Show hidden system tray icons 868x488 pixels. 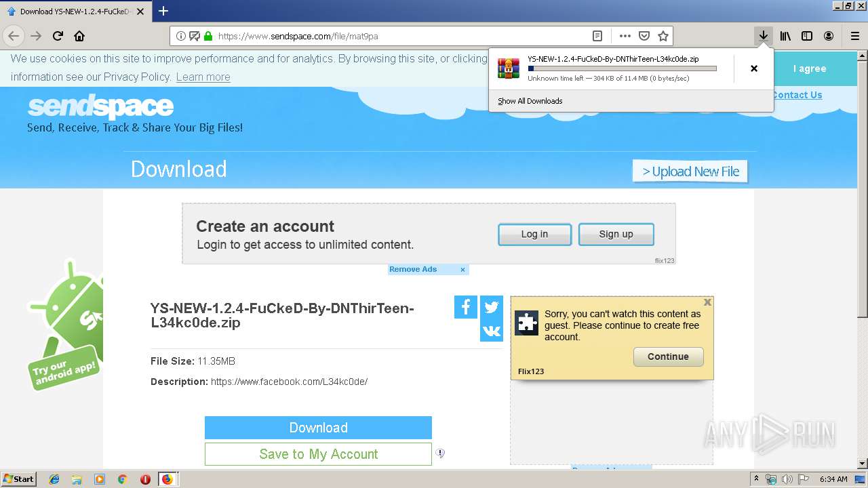[x=756, y=479]
